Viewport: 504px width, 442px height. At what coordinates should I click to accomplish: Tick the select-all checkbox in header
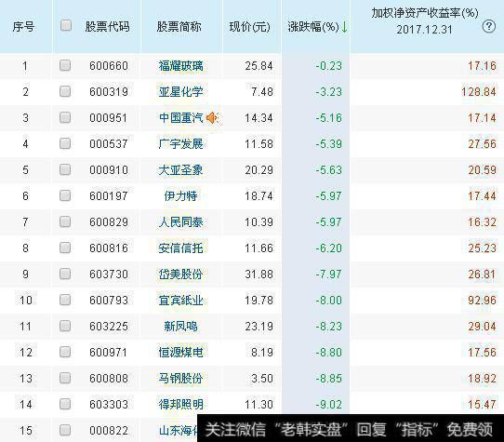(66, 25)
